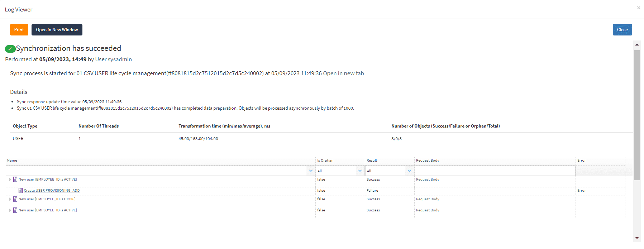Click the green success checkmark badge
The height and width of the screenshot is (249, 644).
click(10, 49)
